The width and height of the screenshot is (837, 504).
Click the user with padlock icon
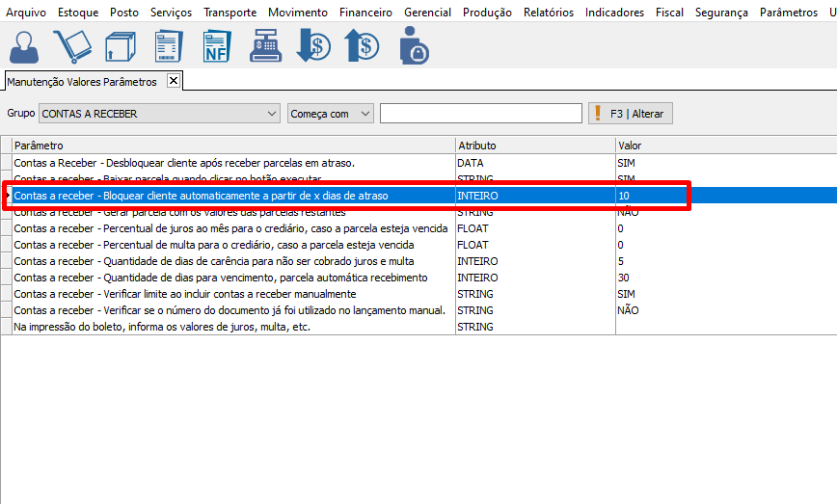click(x=413, y=46)
